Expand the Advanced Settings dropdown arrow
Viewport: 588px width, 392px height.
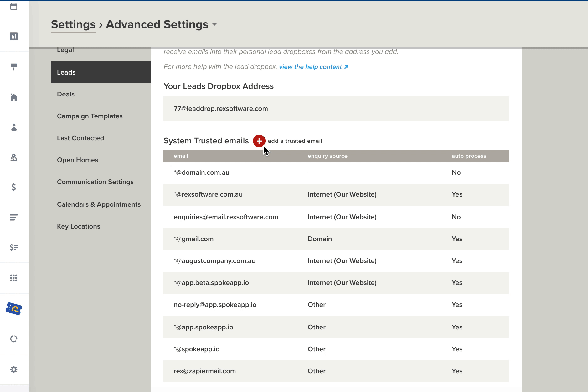(214, 24)
